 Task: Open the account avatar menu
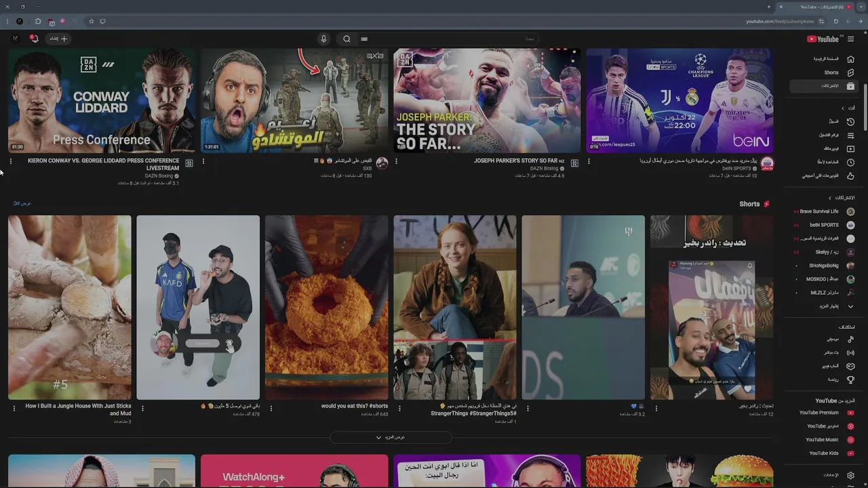click(x=16, y=39)
